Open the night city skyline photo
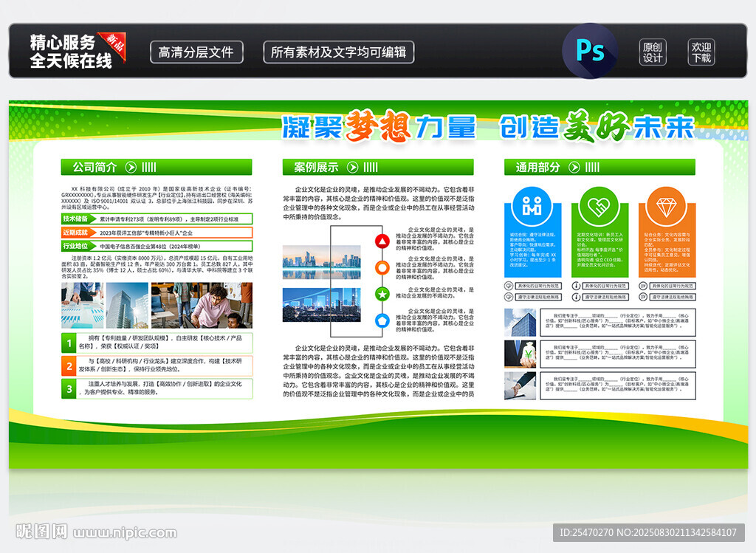This screenshot has height=553, width=756. (321, 305)
